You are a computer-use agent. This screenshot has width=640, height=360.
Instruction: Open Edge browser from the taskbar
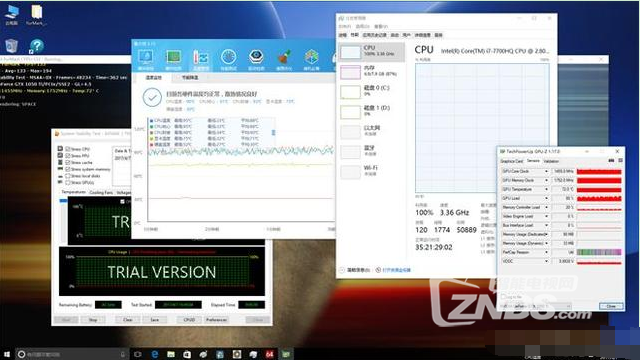(155, 354)
